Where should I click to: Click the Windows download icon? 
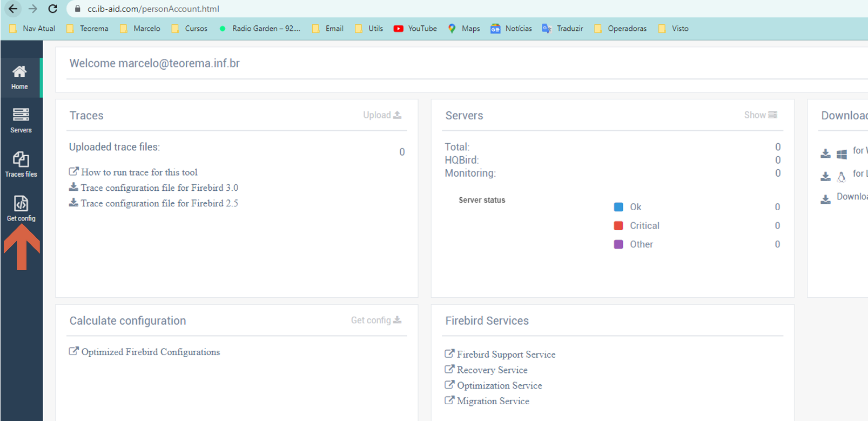(x=842, y=155)
